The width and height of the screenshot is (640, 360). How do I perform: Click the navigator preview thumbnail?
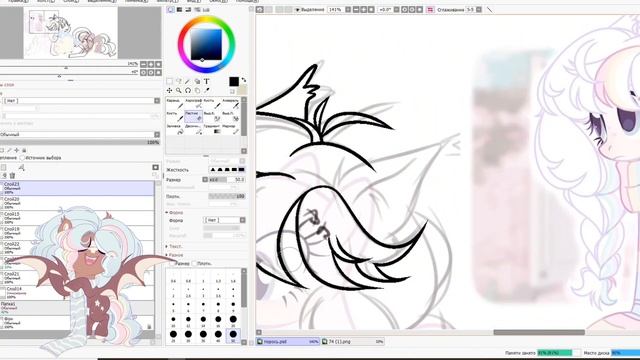coord(71,33)
